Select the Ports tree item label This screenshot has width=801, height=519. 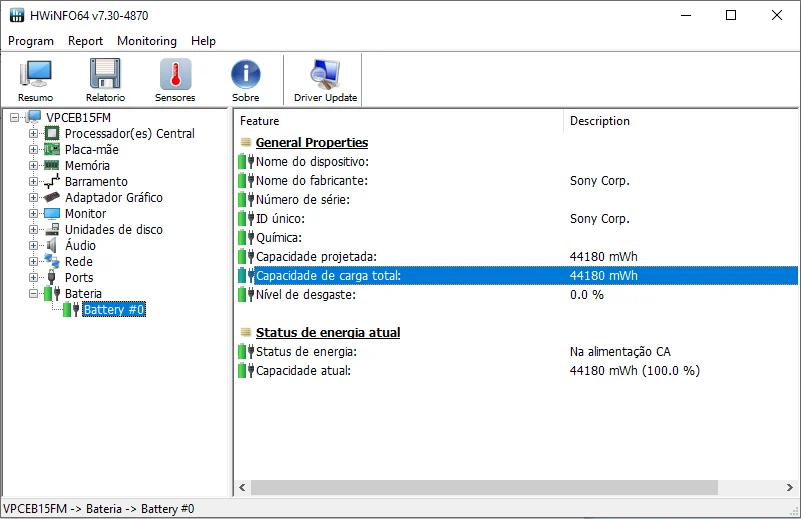click(x=79, y=277)
